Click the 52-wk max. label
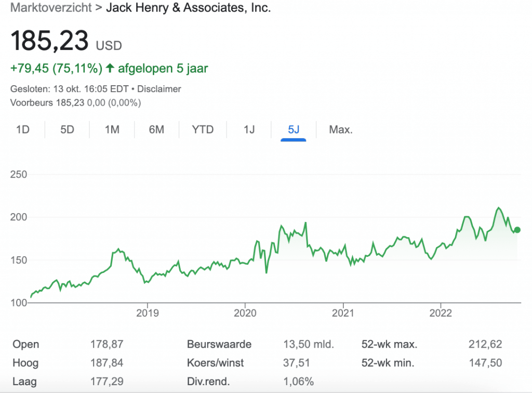The width and height of the screenshot is (532, 393). click(x=389, y=344)
